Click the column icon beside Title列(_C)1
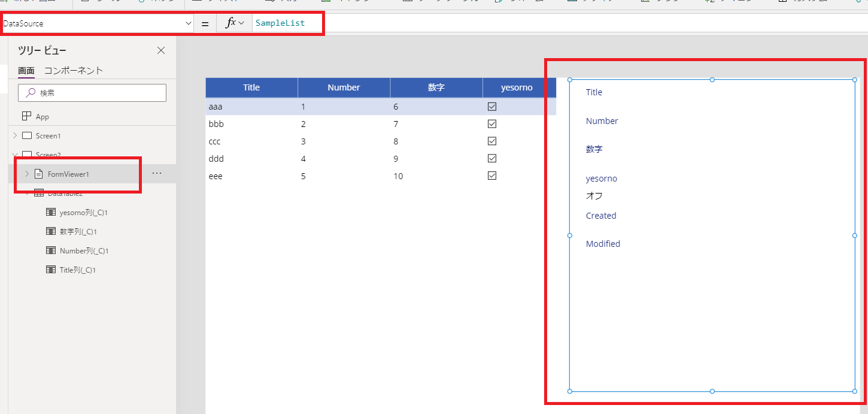The width and height of the screenshot is (868, 414). click(x=51, y=269)
